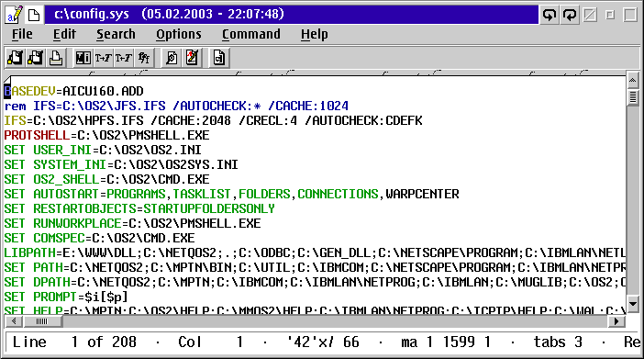Open the editor system menu pencil icon
Image resolution: width=644 pixels, height=359 pixels.
pyautogui.click(x=15, y=15)
